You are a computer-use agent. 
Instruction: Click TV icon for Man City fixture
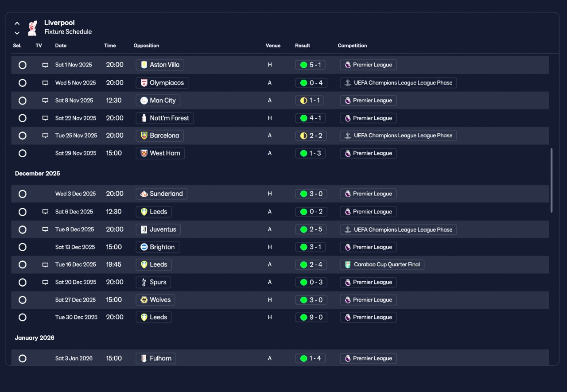[45, 101]
